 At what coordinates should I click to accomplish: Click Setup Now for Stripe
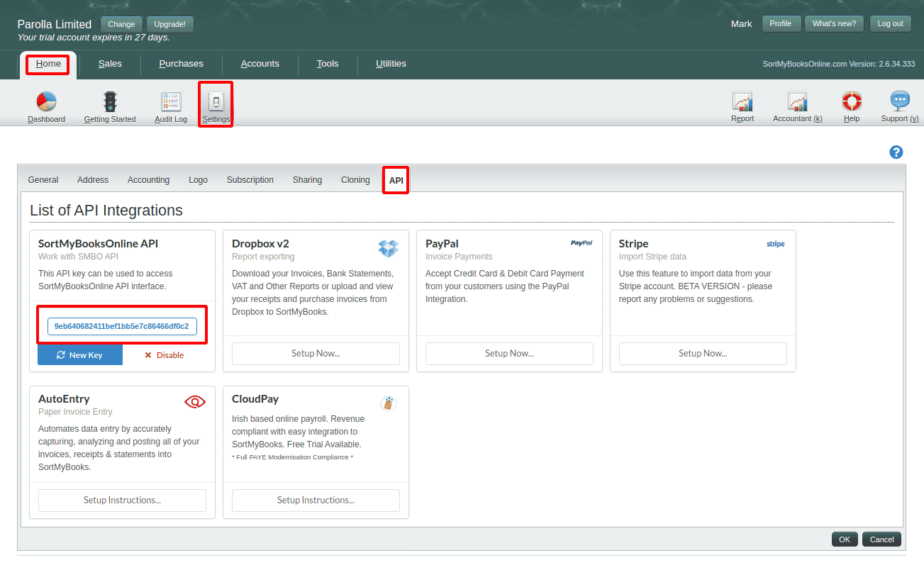click(x=703, y=354)
